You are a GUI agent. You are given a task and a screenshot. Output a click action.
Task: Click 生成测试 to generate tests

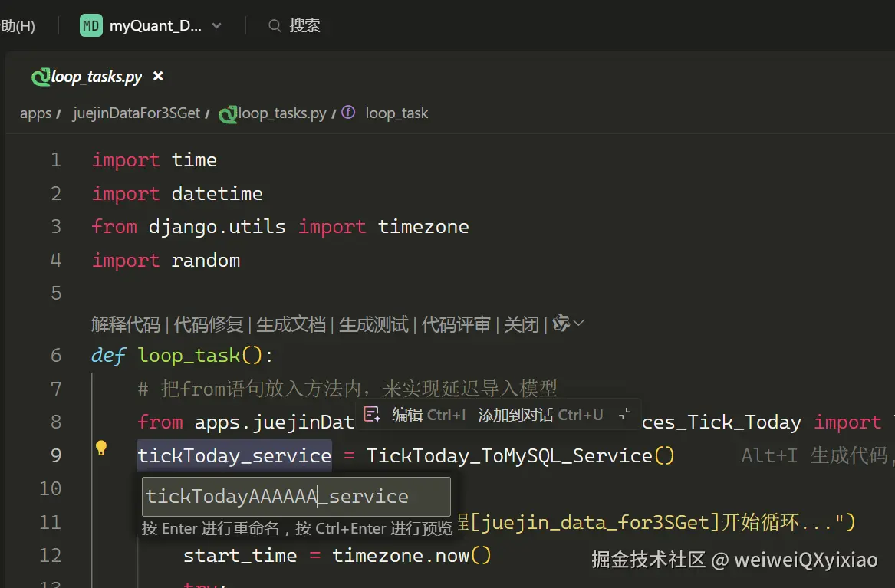(x=373, y=324)
